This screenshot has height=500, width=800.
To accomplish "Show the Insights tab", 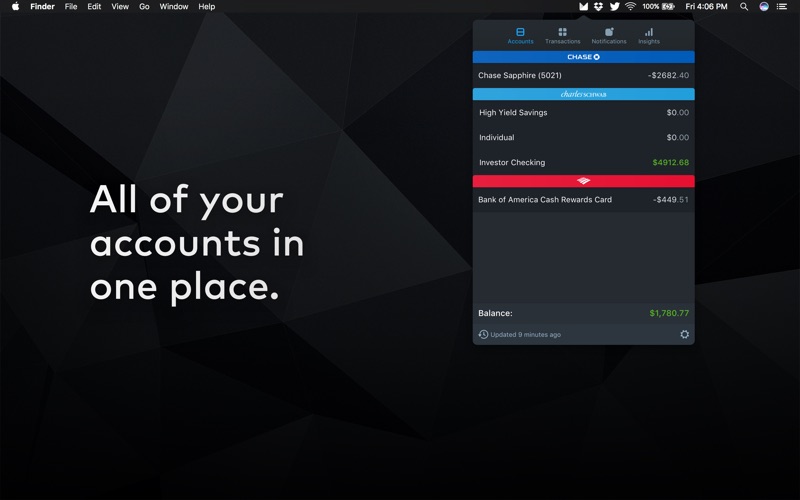I will (x=648, y=36).
